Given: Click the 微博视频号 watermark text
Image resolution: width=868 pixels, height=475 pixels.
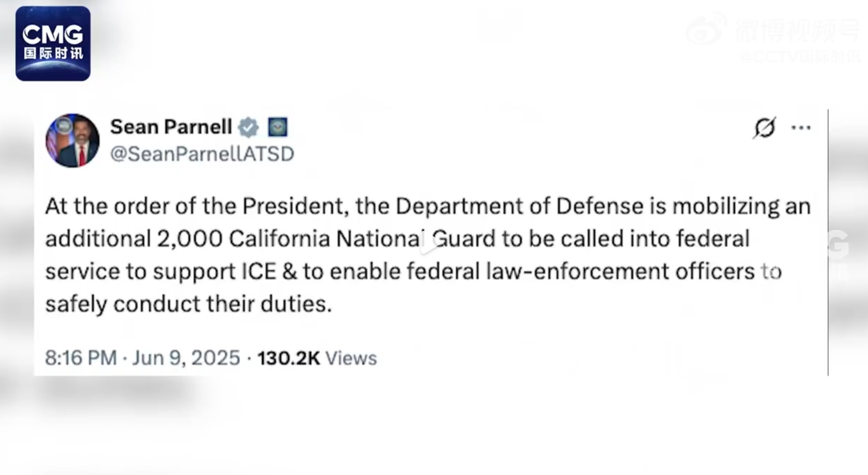Looking at the screenshot, I should 797,30.
